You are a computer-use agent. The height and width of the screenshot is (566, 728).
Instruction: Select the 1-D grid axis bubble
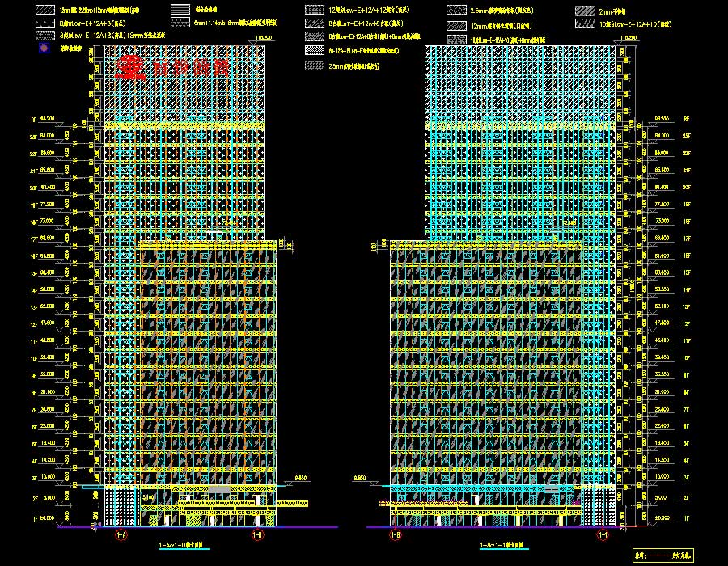(x=258, y=535)
